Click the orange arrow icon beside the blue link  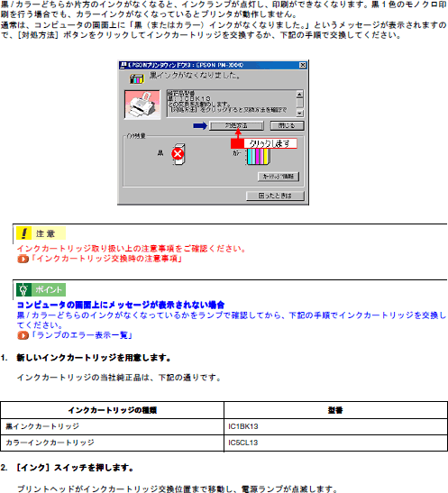pyautogui.click(x=23, y=335)
